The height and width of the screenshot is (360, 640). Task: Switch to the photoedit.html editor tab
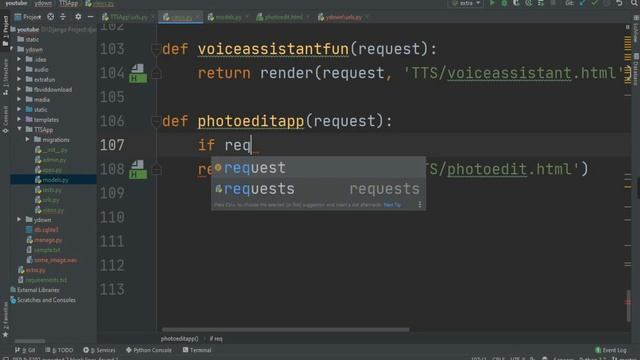pyautogui.click(x=283, y=17)
